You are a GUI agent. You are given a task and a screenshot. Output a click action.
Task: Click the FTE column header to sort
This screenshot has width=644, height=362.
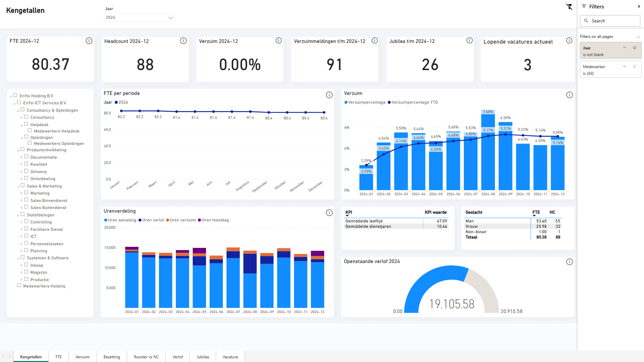[536, 212]
